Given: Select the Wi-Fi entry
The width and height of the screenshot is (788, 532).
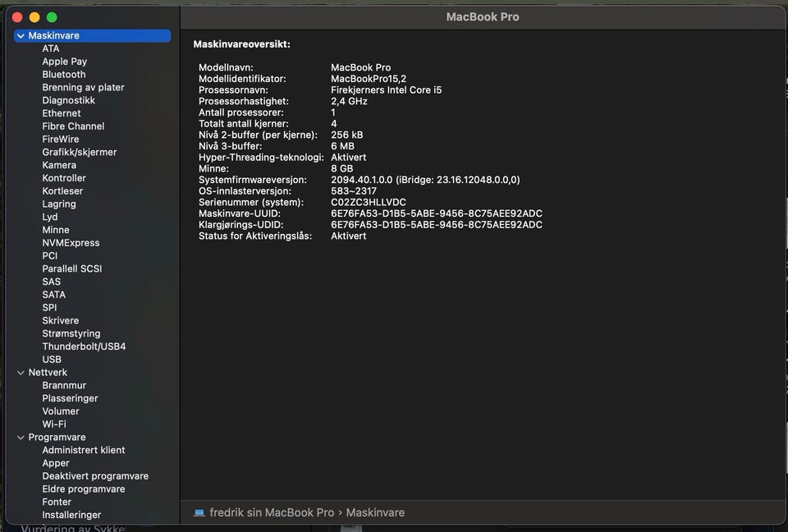Looking at the screenshot, I should (54, 424).
